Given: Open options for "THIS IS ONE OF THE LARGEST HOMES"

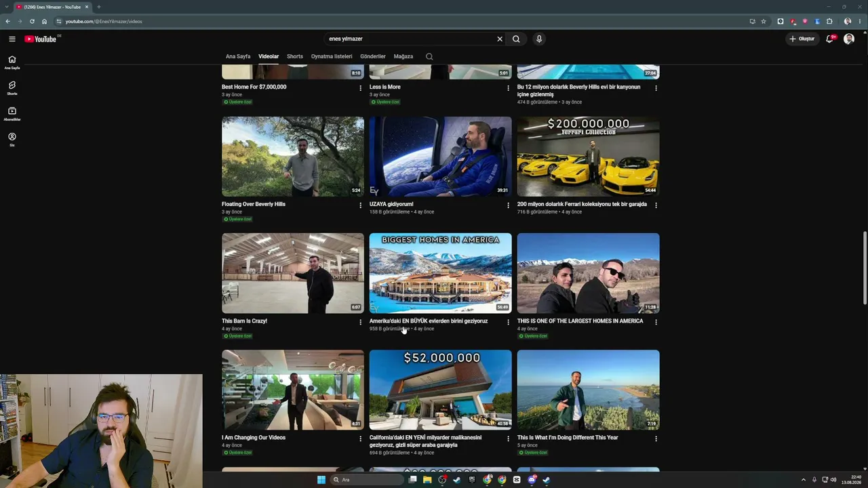Looking at the screenshot, I should [x=656, y=322].
